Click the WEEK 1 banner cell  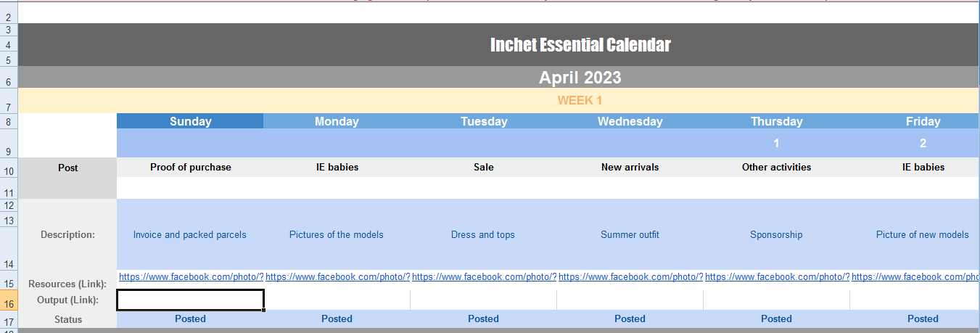pos(580,100)
